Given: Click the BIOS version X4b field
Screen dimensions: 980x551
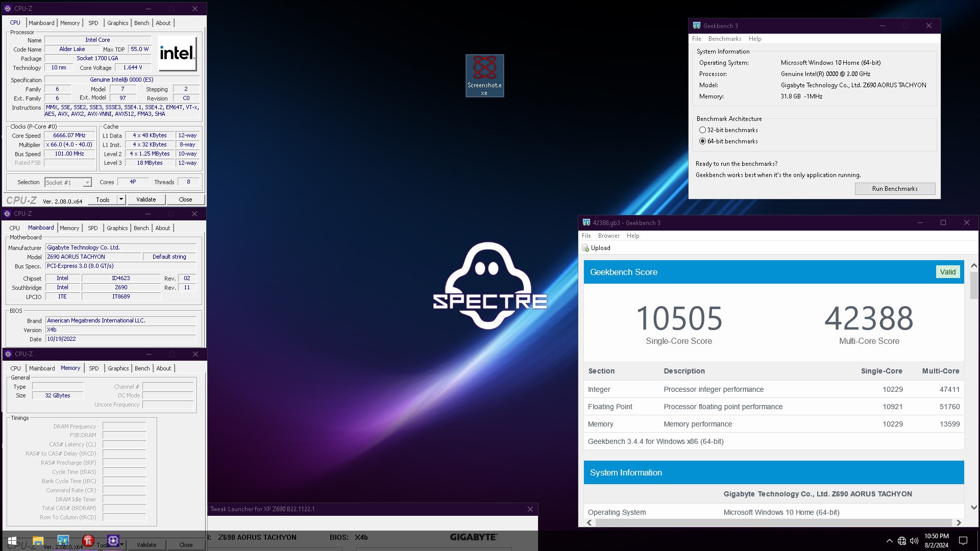Looking at the screenshot, I should [120, 330].
